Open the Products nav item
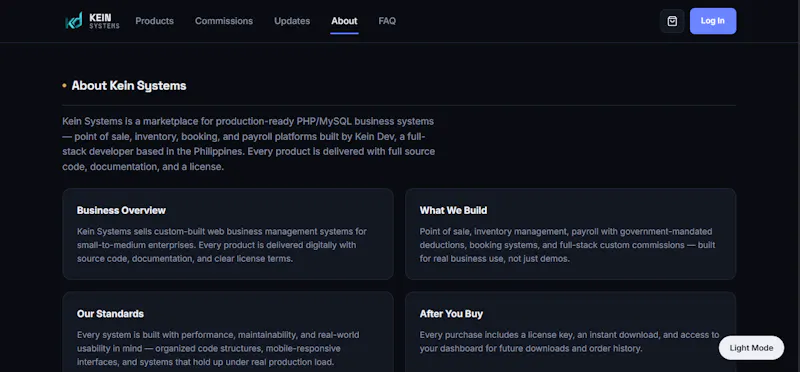This screenshot has height=372, width=800. point(155,21)
